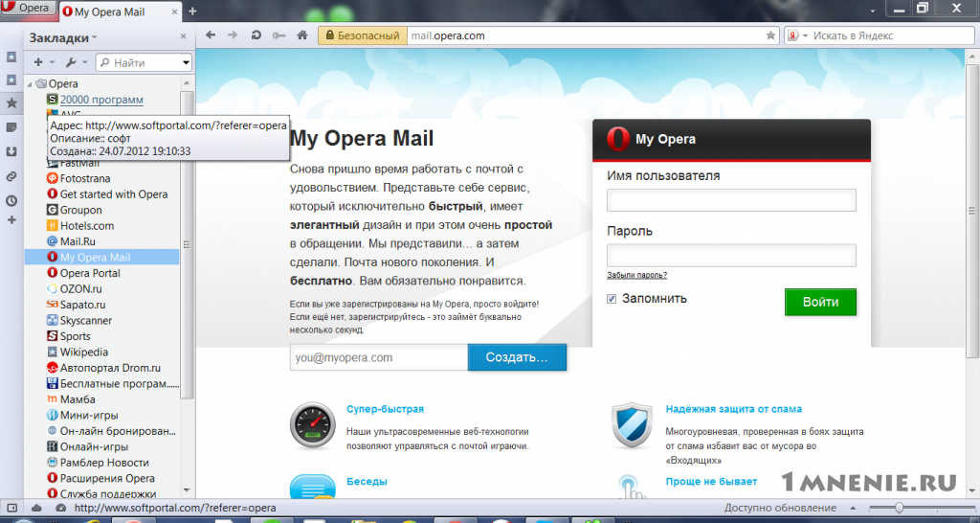The image size is (980, 523).
Task: Open the Links panel icon
Action: coord(11,177)
